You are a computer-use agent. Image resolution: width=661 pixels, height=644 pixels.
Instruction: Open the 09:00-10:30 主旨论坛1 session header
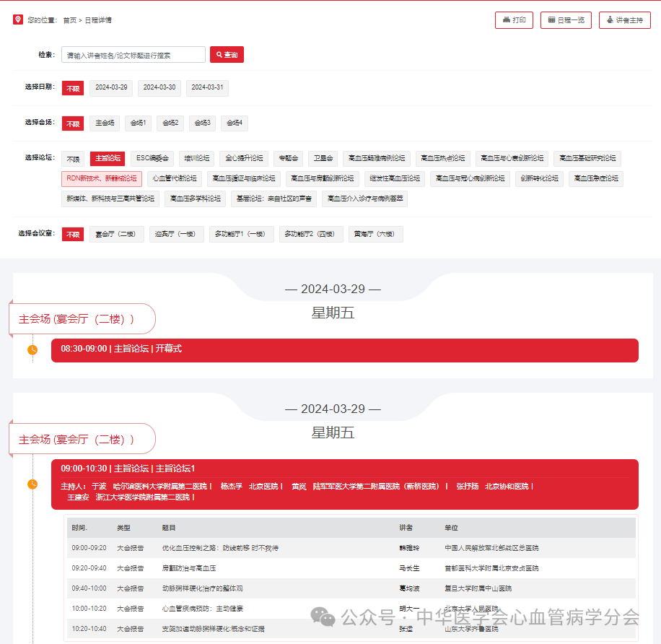[344, 484]
